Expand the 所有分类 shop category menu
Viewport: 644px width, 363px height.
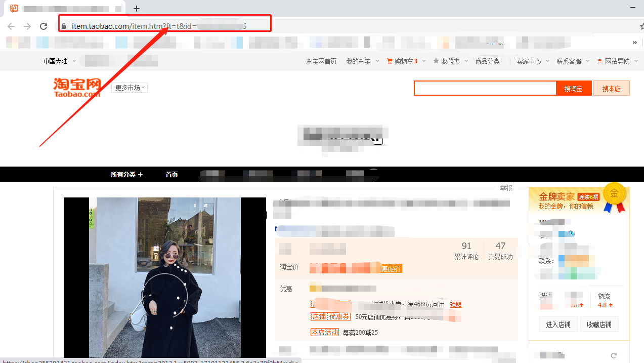point(126,174)
